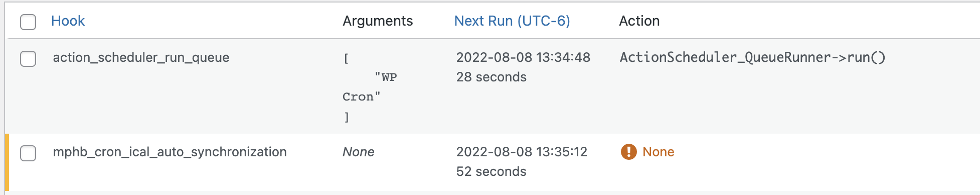The height and width of the screenshot is (195, 980).
Task: Tick the select-all checkbox in the header
Action: (28, 22)
